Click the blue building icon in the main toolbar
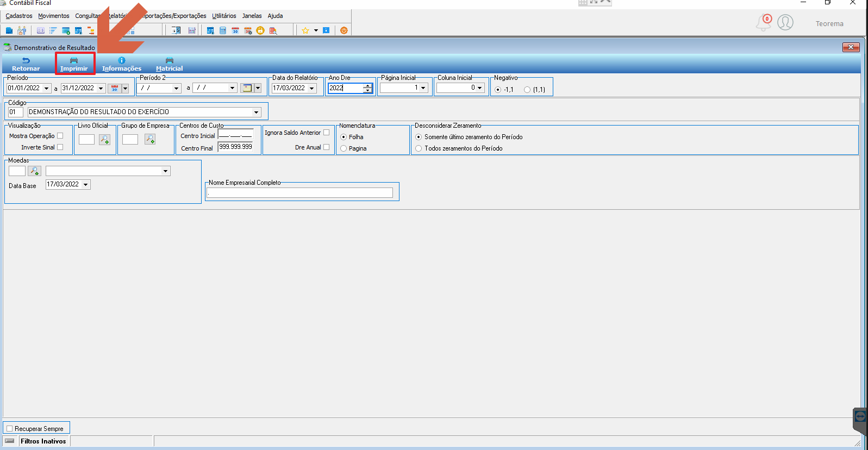This screenshot has height=450, width=868. pos(9,30)
